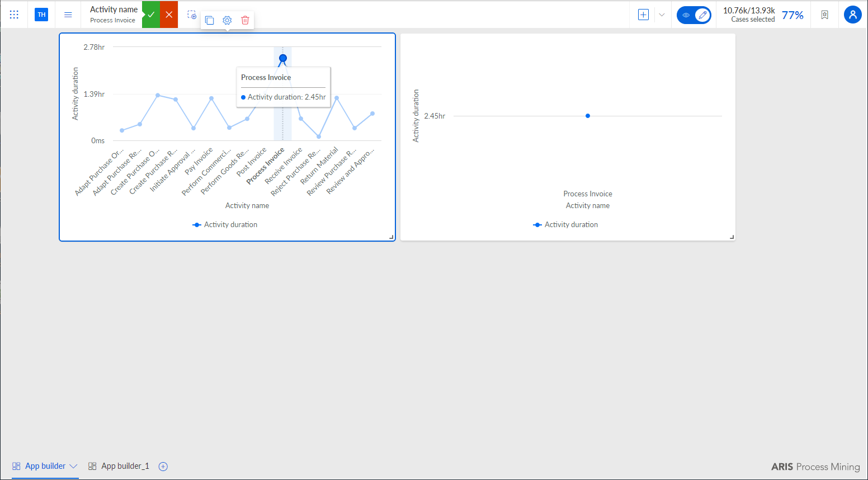The width and height of the screenshot is (868, 480).
Task: Expand the App builder tab dropdown
Action: coord(73,466)
